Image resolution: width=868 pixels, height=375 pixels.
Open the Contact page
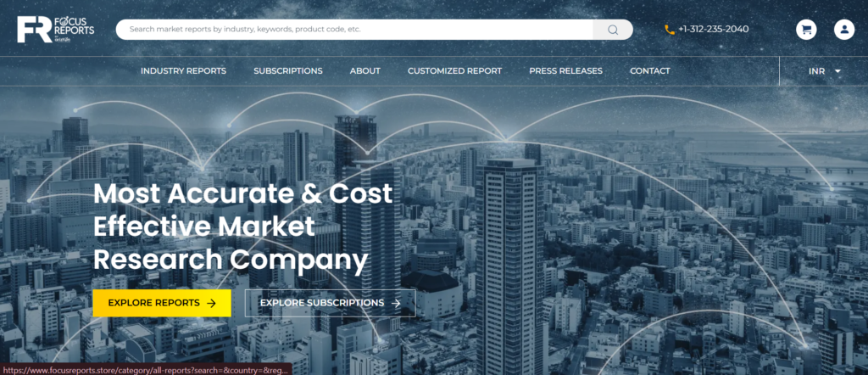click(x=649, y=71)
